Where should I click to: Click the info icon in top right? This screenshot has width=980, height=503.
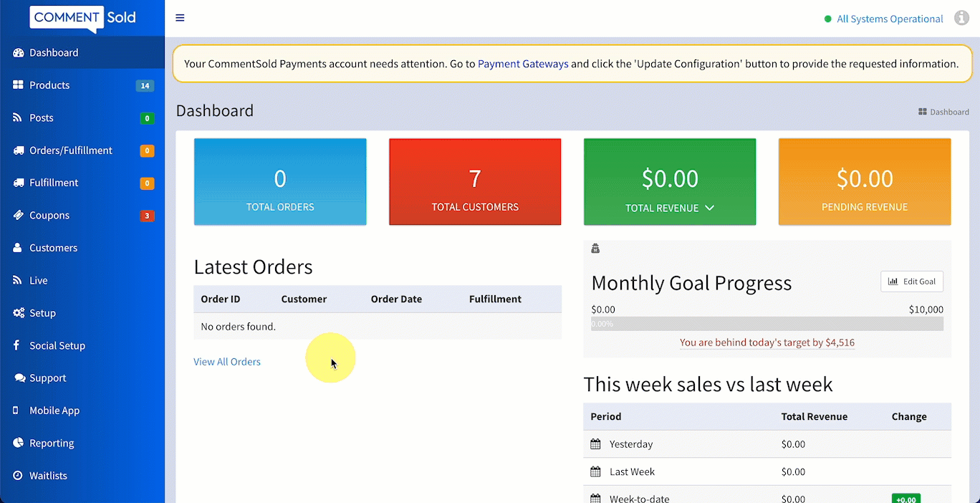coord(961,19)
